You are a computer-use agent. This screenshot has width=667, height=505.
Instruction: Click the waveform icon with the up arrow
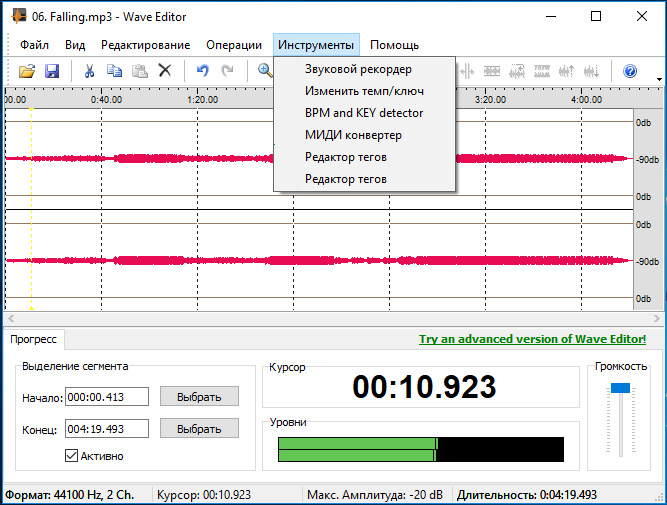pyautogui.click(x=566, y=71)
